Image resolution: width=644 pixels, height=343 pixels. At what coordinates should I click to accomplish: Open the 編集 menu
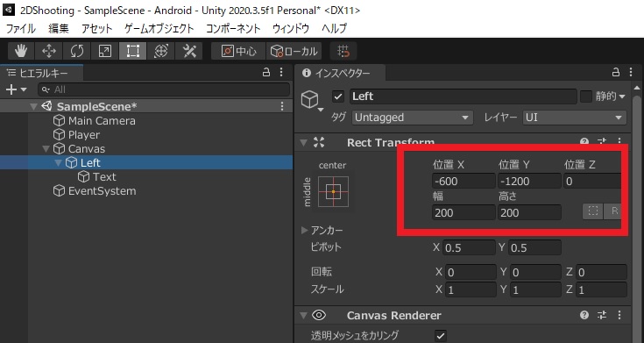[59, 28]
